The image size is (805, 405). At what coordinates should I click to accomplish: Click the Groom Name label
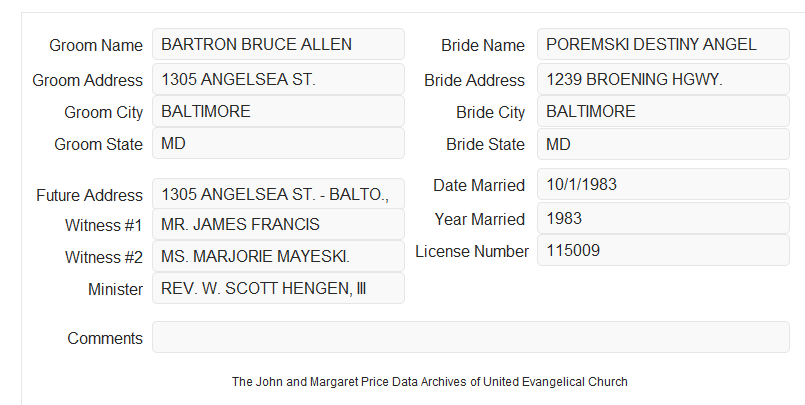[x=96, y=45]
